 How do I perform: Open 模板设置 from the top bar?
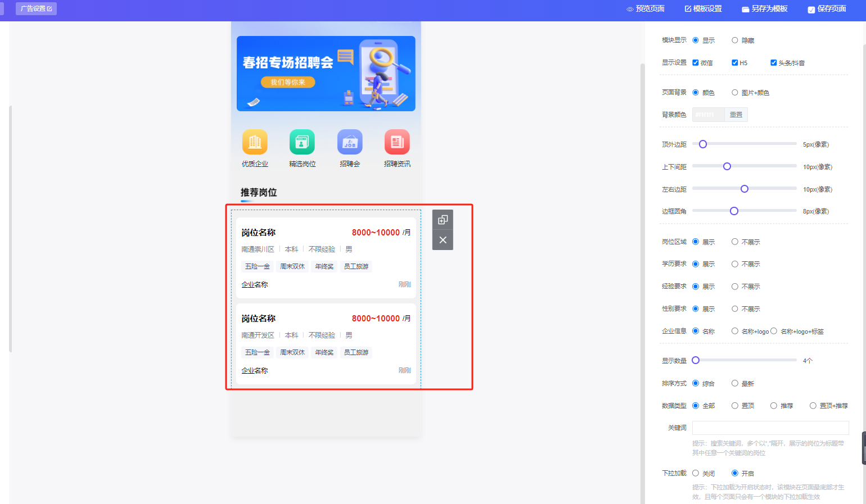coord(703,9)
